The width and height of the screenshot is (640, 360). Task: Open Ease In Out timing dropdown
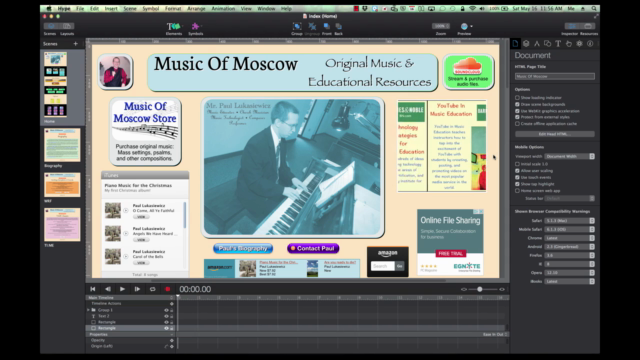pos(495,334)
